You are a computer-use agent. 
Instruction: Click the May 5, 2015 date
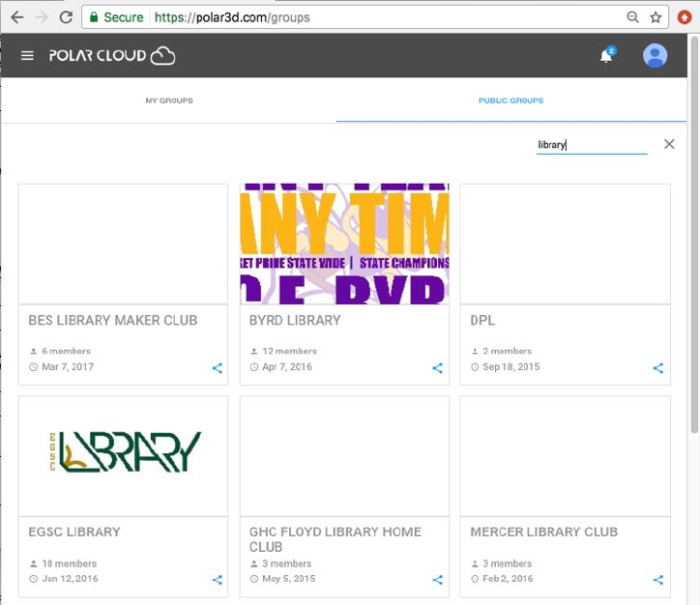point(289,579)
